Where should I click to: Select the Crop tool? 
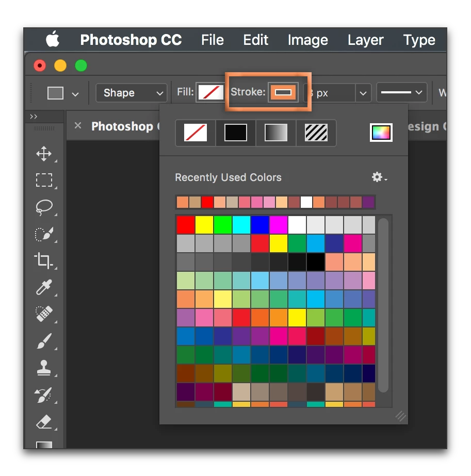[x=43, y=260]
